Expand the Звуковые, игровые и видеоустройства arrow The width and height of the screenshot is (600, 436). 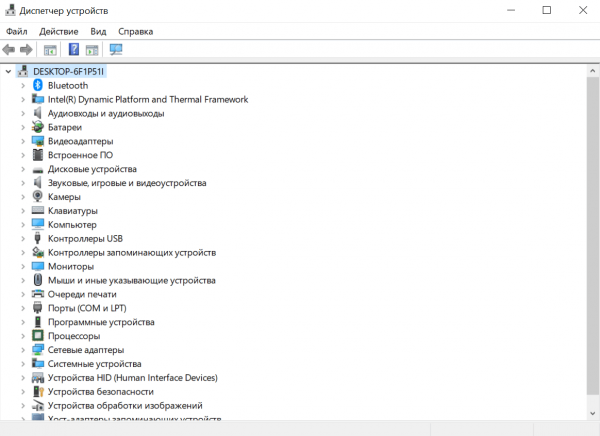pyautogui.click(x=23, y=183)
